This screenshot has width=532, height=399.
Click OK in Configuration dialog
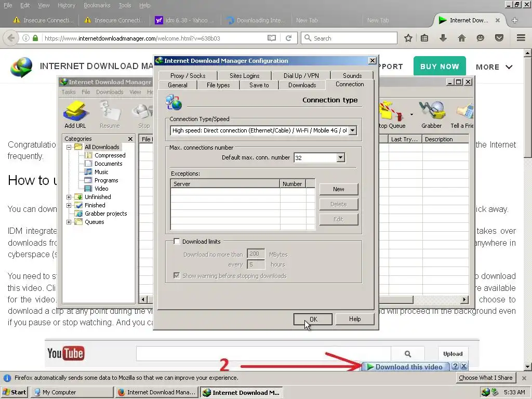313,320
